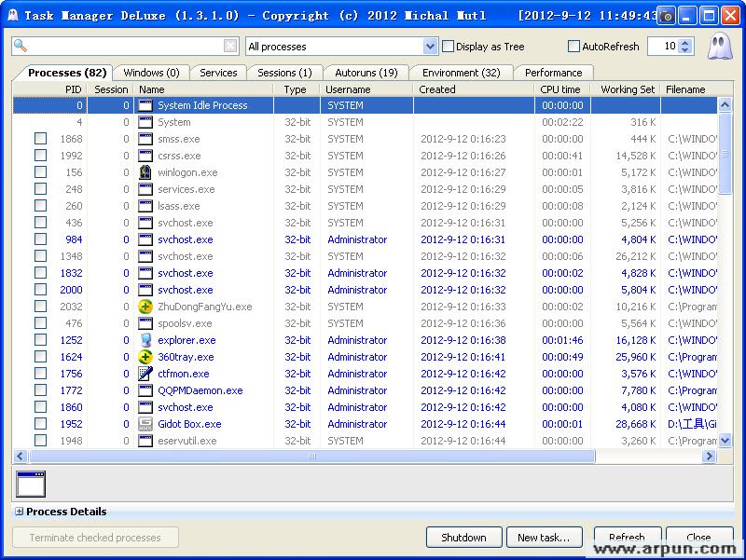
Task: Increase the refresh interval with the up stepper
Action: coord(684,41)
